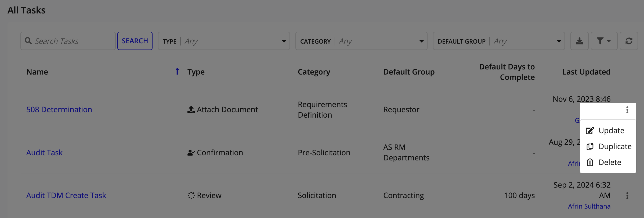Click the AS RM Departments cell

pos(406,152)
